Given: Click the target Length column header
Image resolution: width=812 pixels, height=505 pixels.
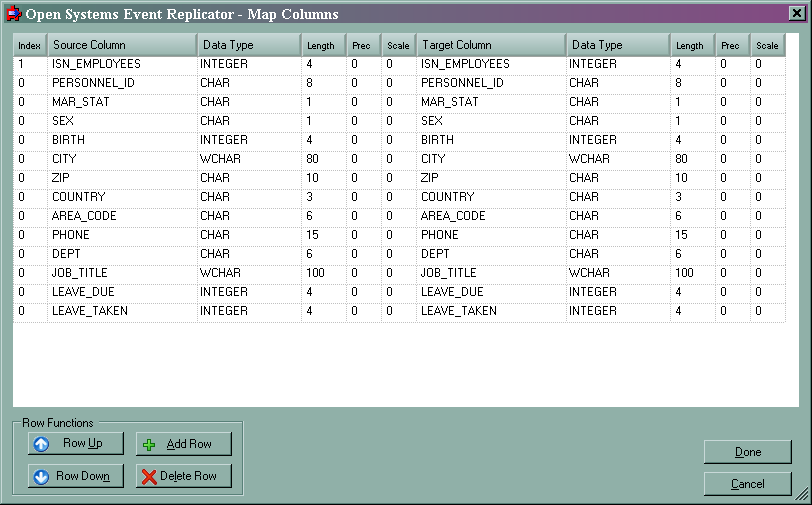Looking at the screenshot, I should pos(692,45).
